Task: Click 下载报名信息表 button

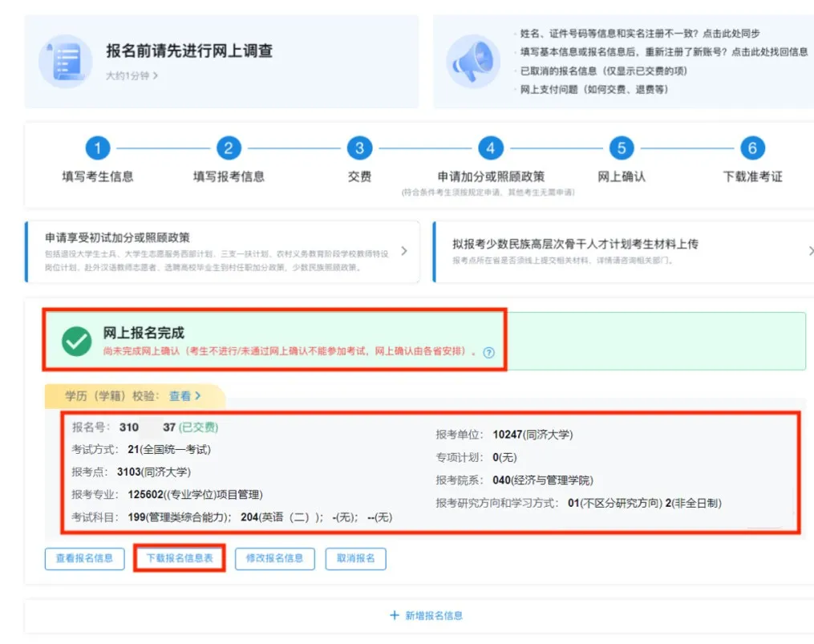Action: tap(178, 559)
